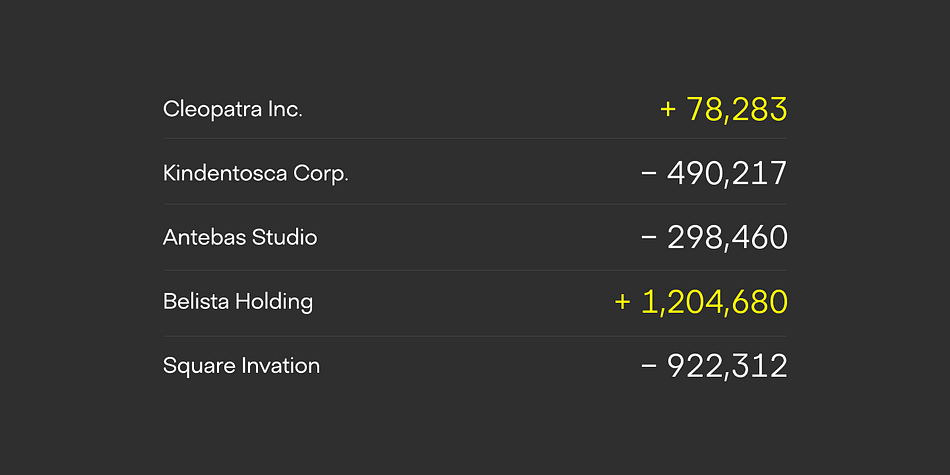This screenshot has width=950, height=475.
Task: Click the −490,217 value
Action: point(714,174)
